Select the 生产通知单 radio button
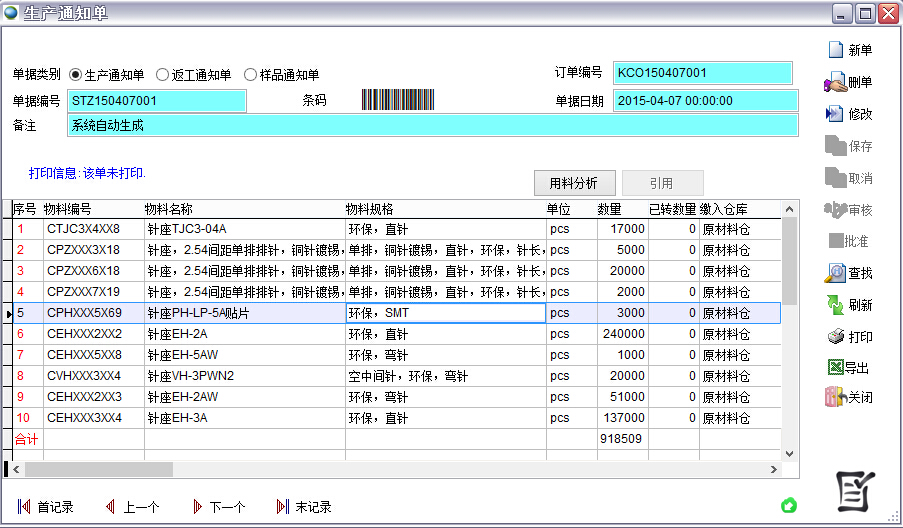 tap(76, 75)
